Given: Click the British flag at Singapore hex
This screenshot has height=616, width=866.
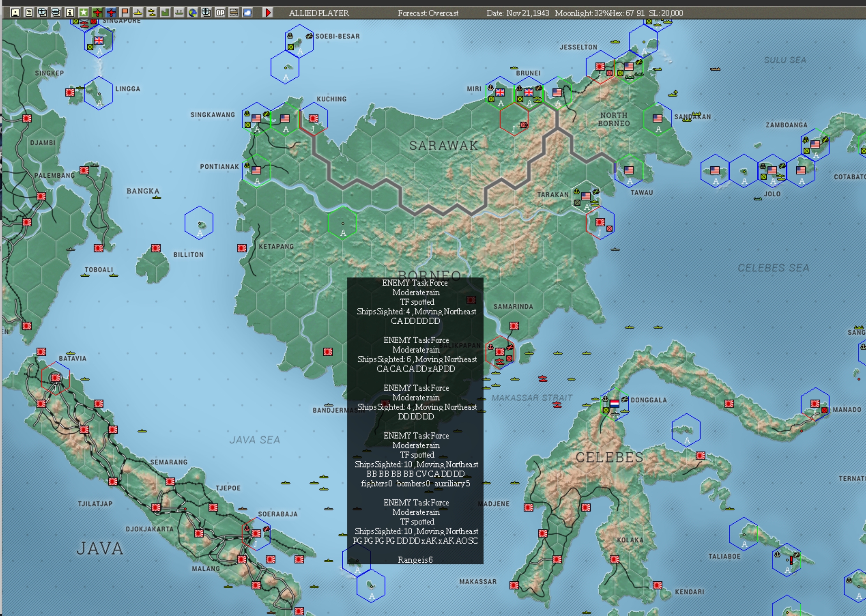Looking at the screenshot, I should coord(99,40).
